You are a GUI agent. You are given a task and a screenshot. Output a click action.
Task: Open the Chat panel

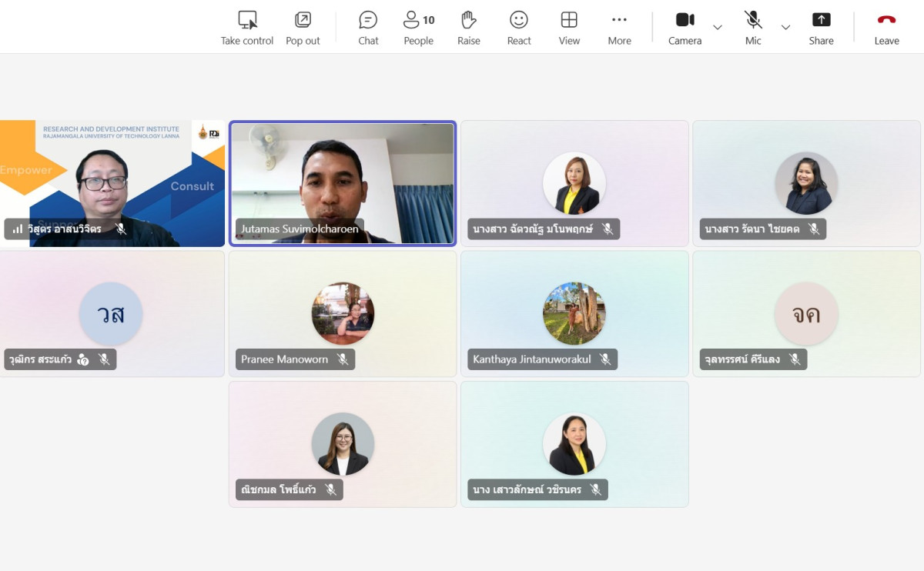[368, 21]
